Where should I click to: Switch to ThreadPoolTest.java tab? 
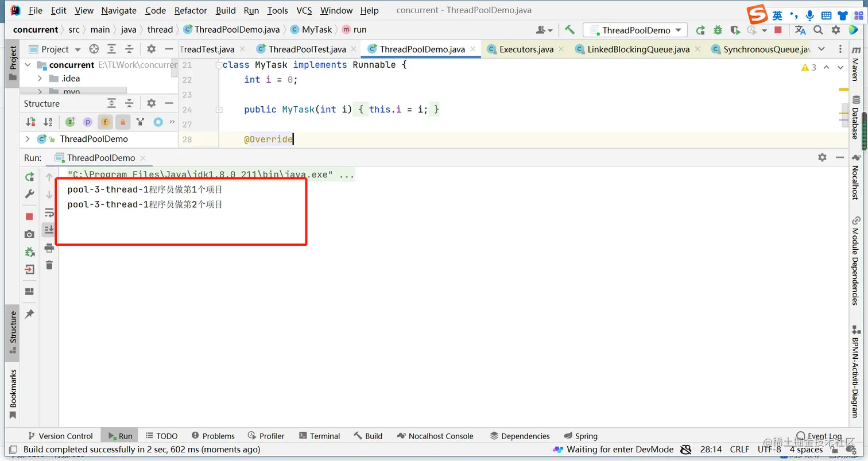307,49
